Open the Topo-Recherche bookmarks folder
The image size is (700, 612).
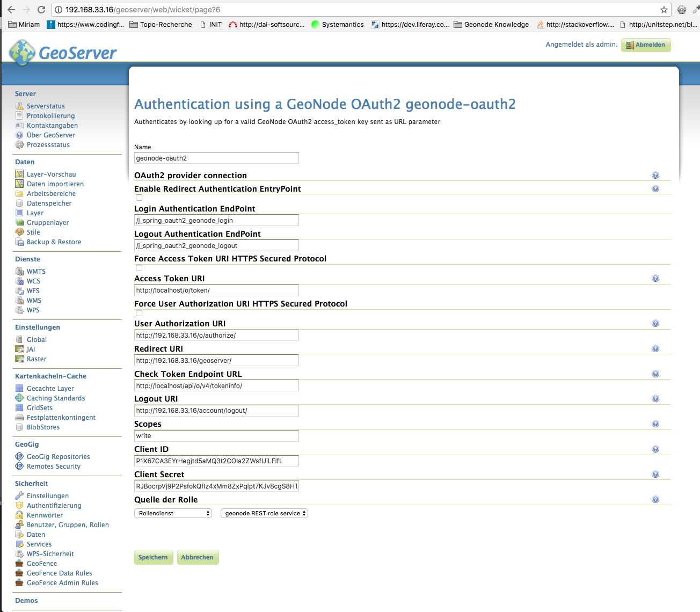tap(161, 25)
